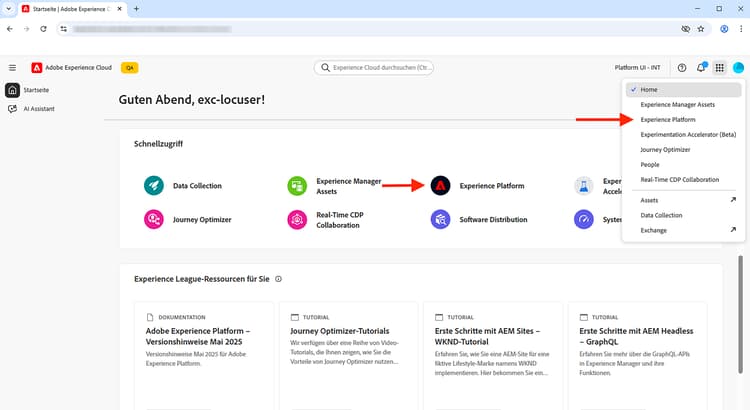Screen dimensions: 750x410
Task: Open Adobe Experience Platform Versionshinweise Mai 2025 card
Action: (x=204, y=355)
